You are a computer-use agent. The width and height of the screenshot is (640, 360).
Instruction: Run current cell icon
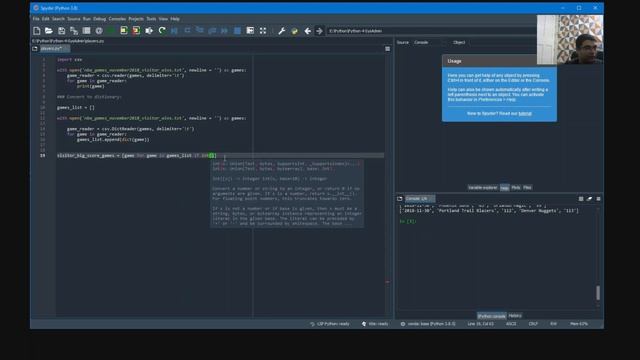tap(124, 31)
